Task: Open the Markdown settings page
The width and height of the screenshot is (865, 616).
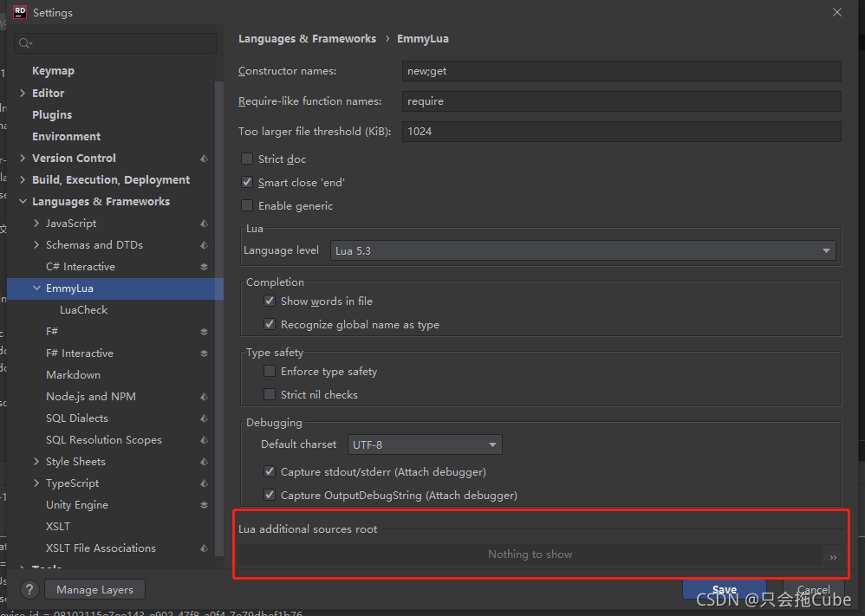Action: (x=74, y=375)
